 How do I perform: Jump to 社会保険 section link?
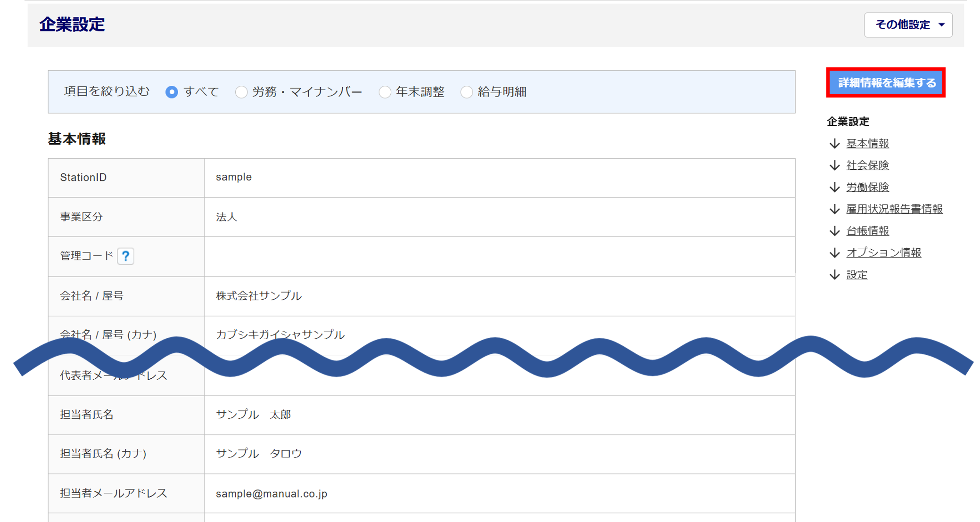867,165
